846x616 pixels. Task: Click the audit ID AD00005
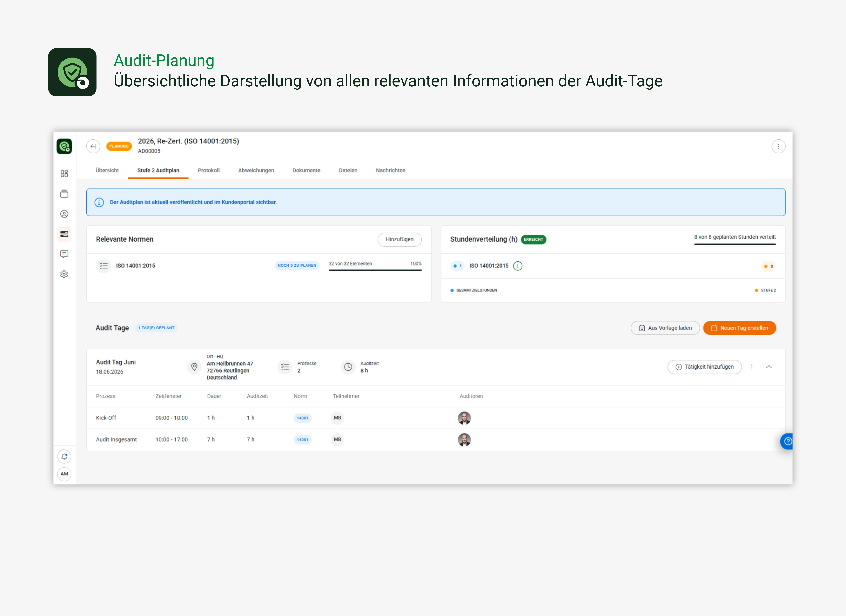[149, 151]
